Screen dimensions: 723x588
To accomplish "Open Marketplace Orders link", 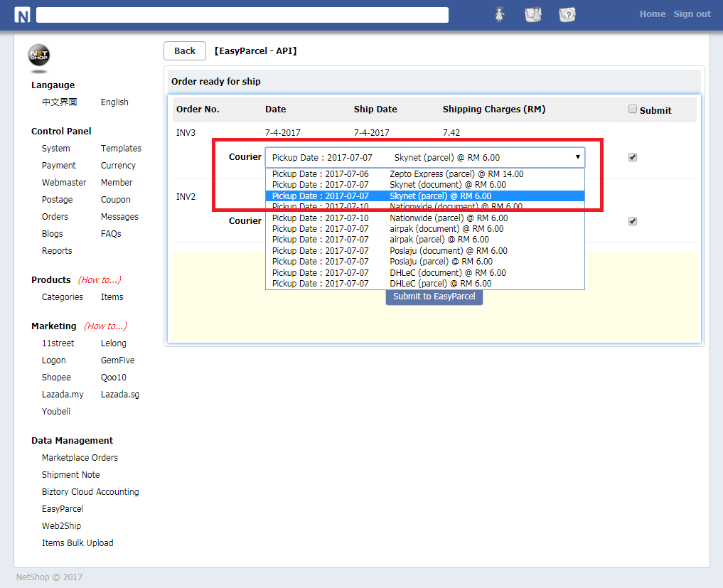I will 80,457.
